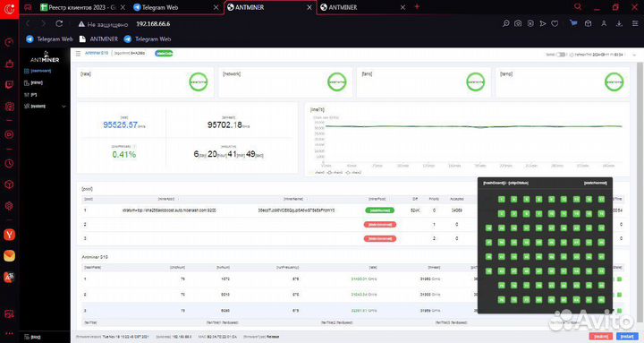Click the Antminer logo in sidebar
This screenshot has height=343, width=644.
(45, 57)
